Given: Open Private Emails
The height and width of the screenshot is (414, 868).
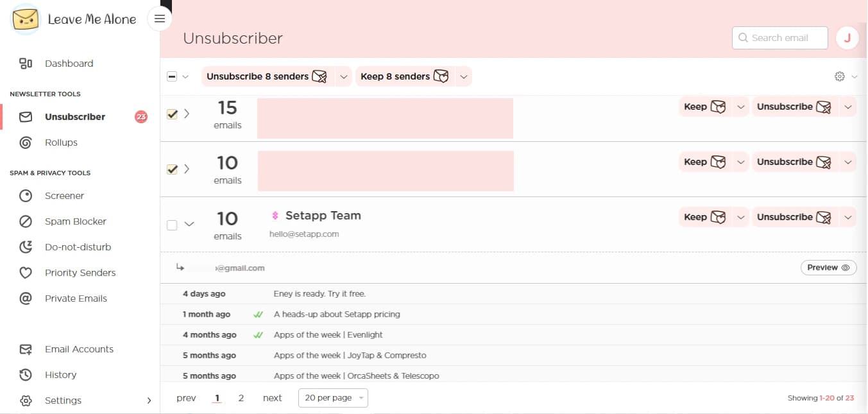Looking at the screenshot, I should point(76,298).
